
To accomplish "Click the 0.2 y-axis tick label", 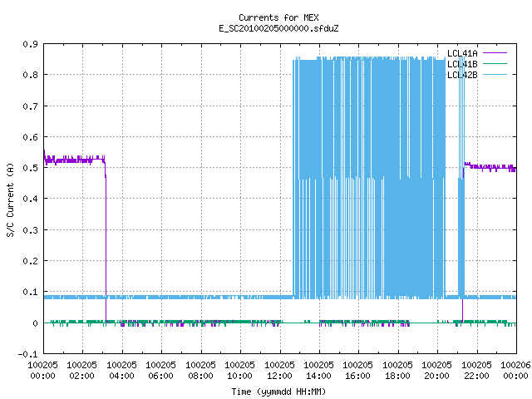I will pos(30,261).
